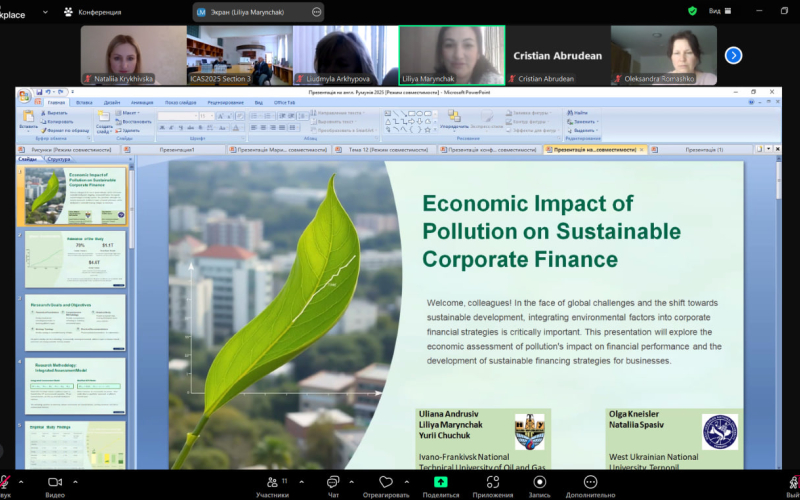Open the font size combo box
The width and height of the screenshot is (800, 500).
(x=206, y=116)
